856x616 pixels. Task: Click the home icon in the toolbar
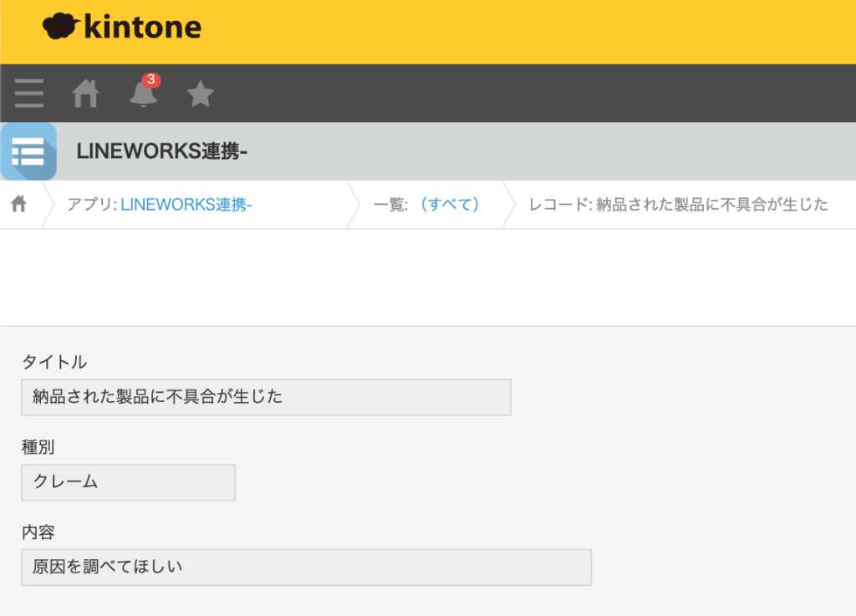coord(86,94)
